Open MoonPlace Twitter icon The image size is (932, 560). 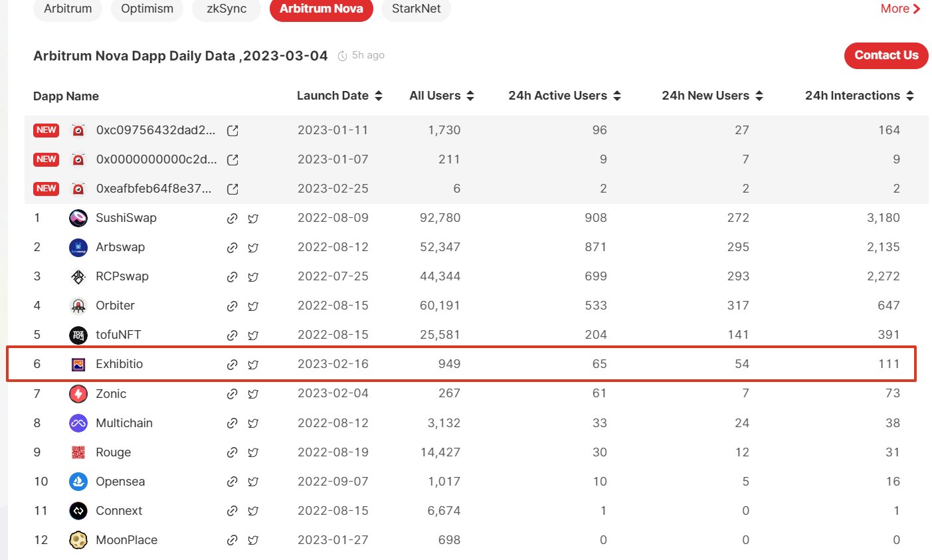click(253, 540)
